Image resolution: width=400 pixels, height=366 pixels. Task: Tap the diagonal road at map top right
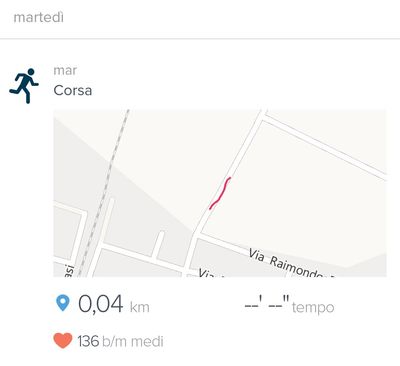point(325,146)
